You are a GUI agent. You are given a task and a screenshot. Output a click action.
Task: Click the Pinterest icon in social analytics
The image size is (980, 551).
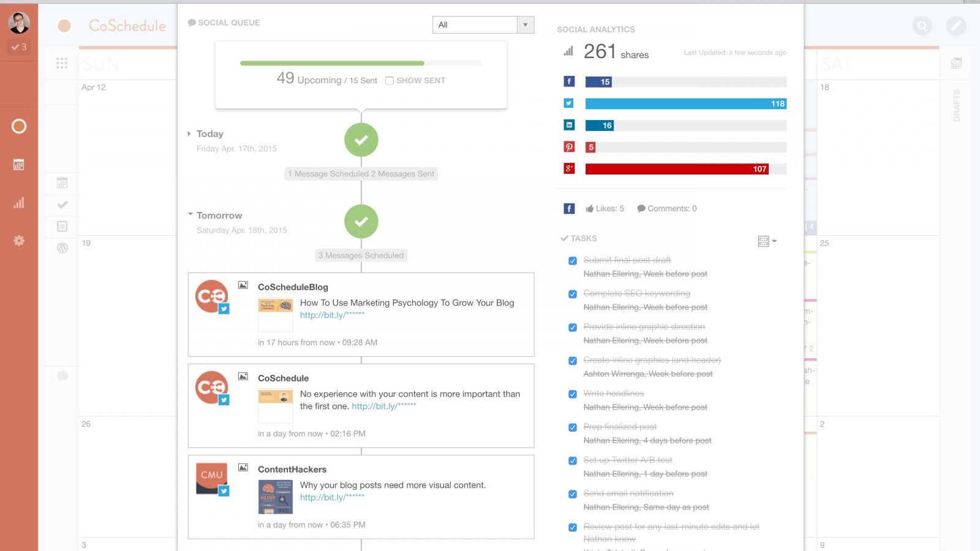[x=569, y=147]
